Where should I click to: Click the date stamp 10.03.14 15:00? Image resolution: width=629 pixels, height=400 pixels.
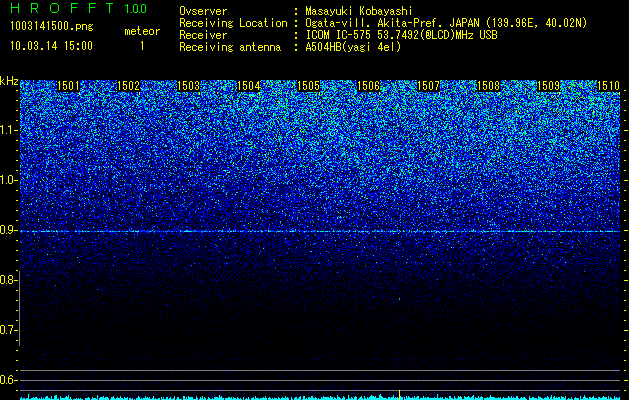point(51,46)
